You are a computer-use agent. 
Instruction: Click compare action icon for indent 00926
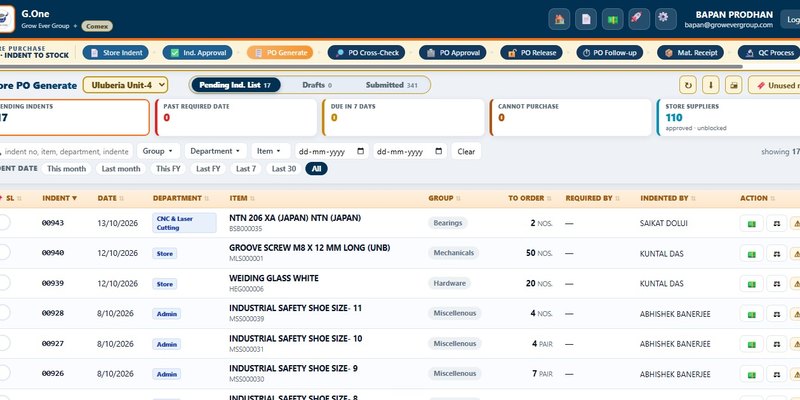coord(777,374)
